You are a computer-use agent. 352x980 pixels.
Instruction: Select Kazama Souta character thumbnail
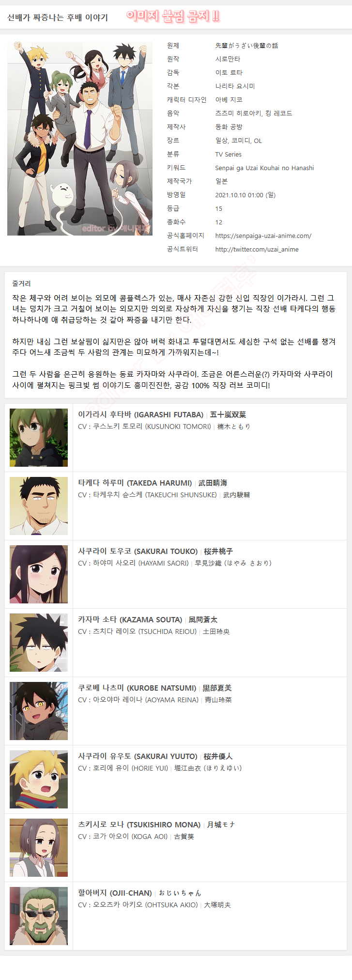pos(39,643)
